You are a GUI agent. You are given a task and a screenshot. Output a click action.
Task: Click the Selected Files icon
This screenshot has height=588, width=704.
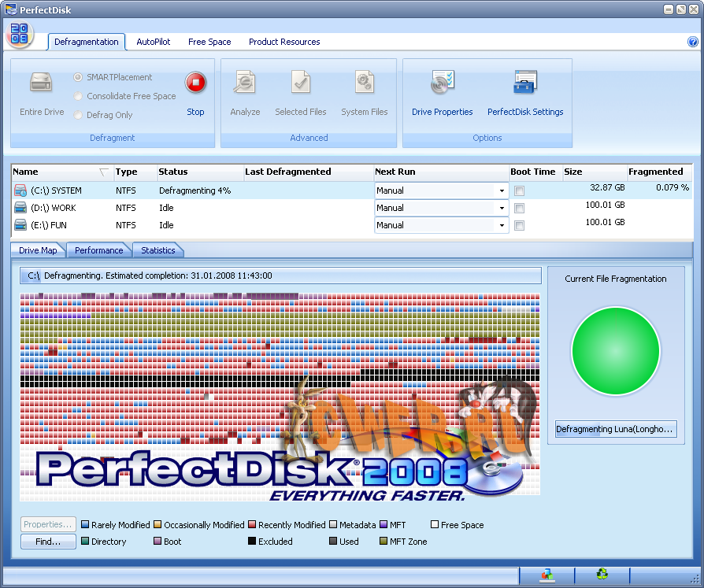300,83
